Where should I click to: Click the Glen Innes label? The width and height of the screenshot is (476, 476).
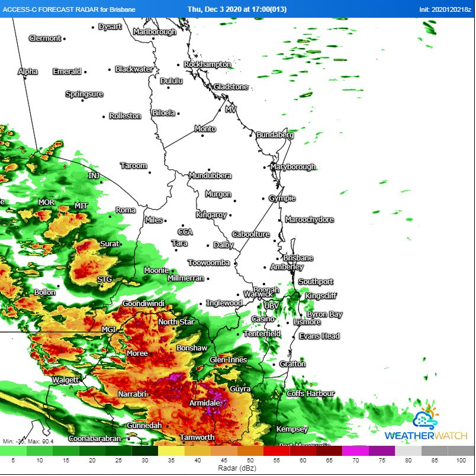(229, 360)
